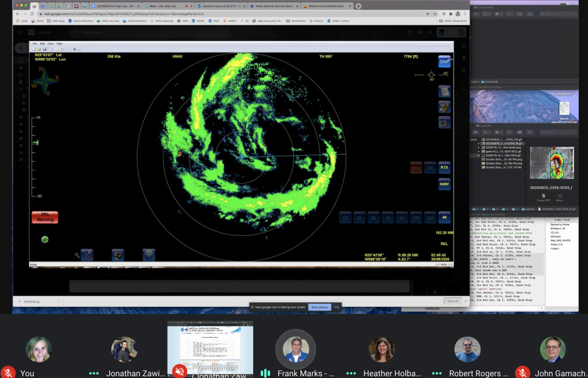Click the globe icon at radar bottom
588x378 pixels.
(x=149, y=255)
